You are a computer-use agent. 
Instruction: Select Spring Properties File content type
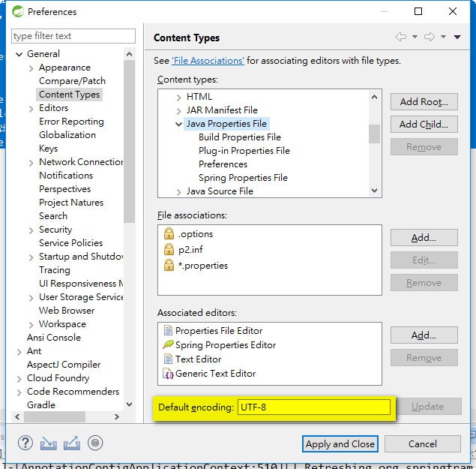pyautogui.click(x=243, y=178)
